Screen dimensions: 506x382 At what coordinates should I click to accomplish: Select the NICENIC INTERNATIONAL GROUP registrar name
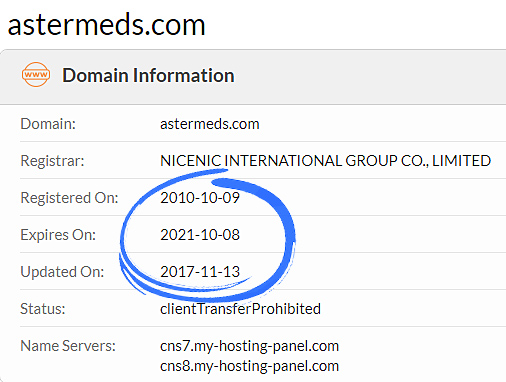pyautogui.click(x=326, y=161)
